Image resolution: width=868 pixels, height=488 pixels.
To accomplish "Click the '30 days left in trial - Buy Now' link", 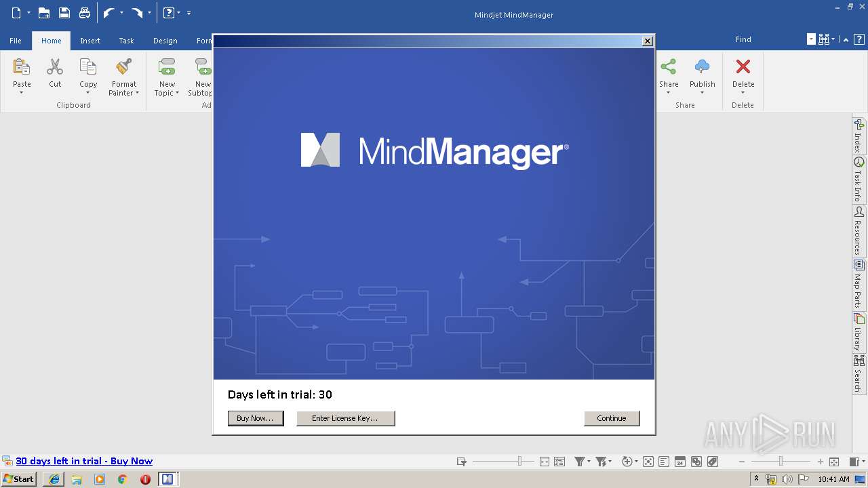I will tap(84, 461).
